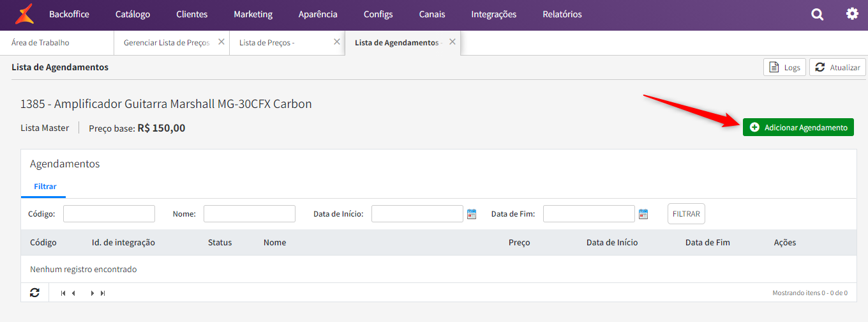Select the Filtrar tab under Agendamentos
The image size is (868, 322).
point(45,187)
